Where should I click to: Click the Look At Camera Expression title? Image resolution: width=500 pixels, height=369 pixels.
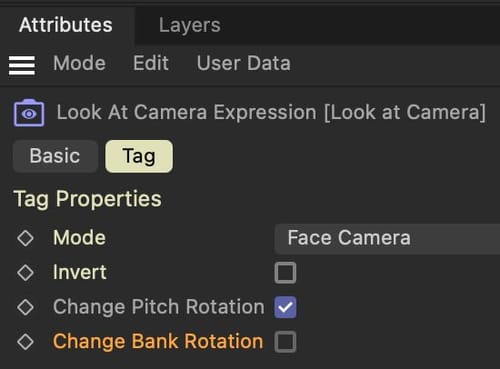point(271,112)
